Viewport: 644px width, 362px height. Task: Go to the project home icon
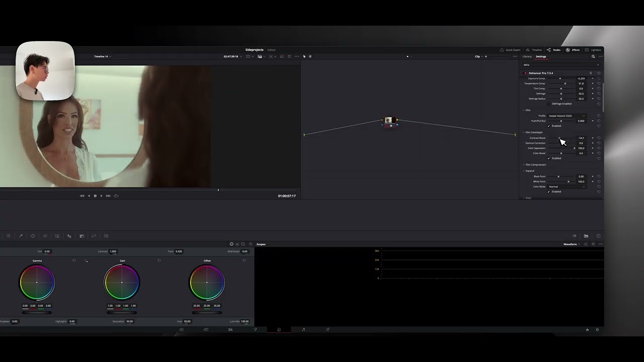pos(587,330)
